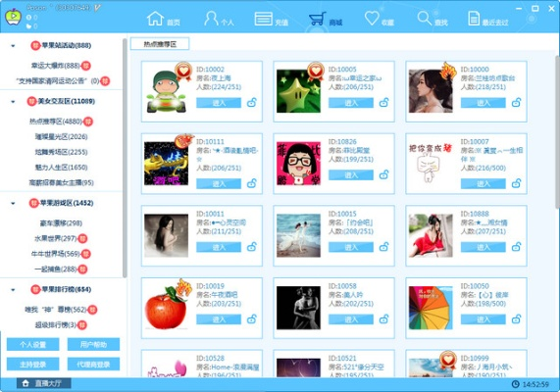Click the lock icon for room ID:10007

pos(516,183)
